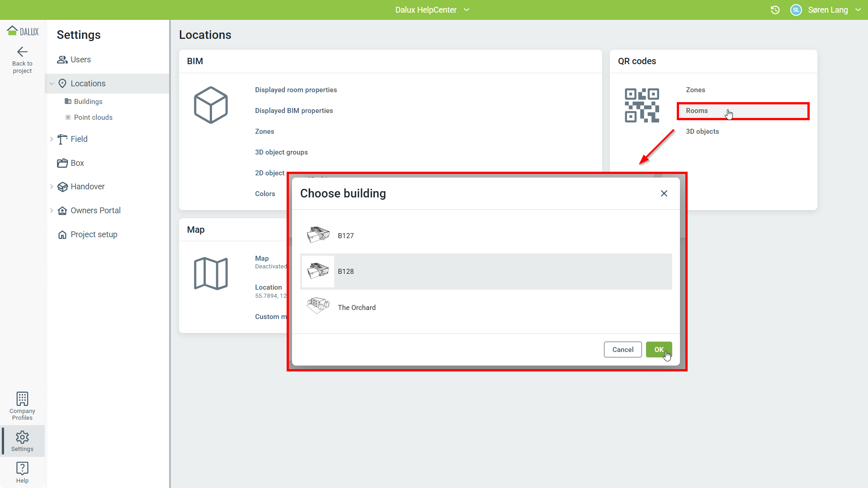Click the Søren Lang avatar
This screenshot has width=868, height=488.
[796, 10]
